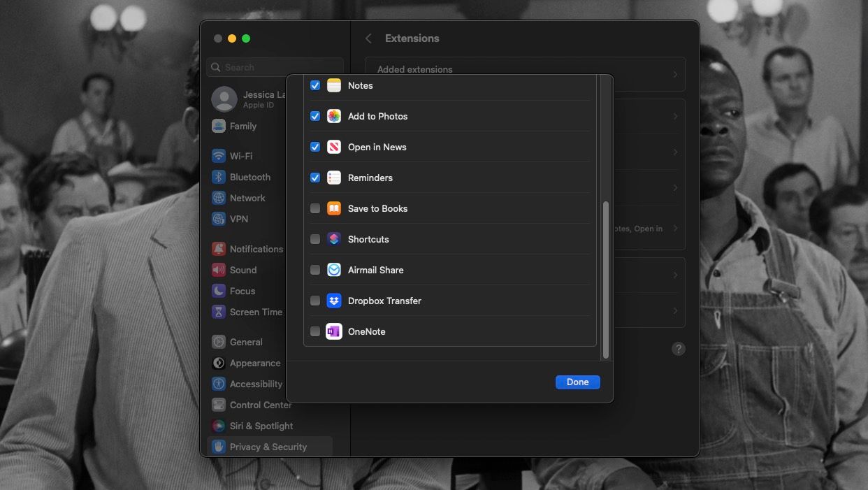Viewport: 868px width, 490px height.
Task: Click the back chevron beside Extensions
Action: [368, 38]
